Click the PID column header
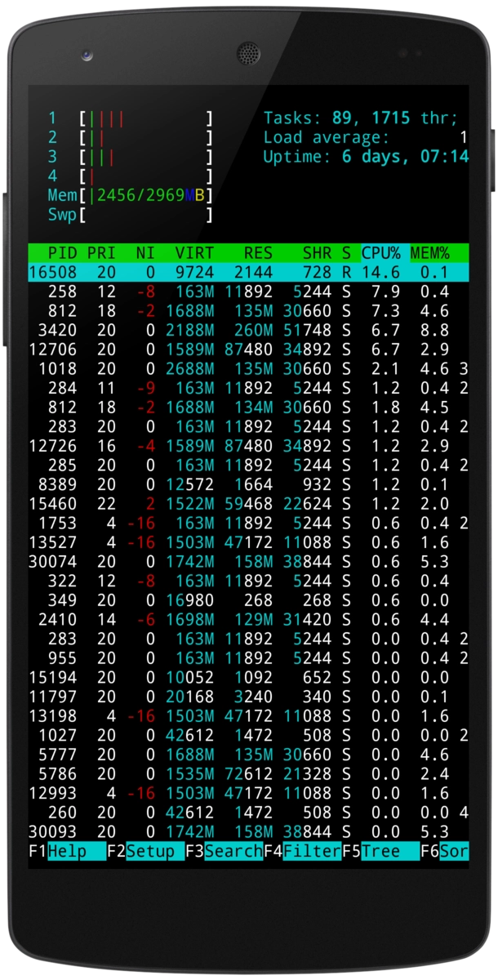Viewport: 498px width, 980px height. click(62, 253)
